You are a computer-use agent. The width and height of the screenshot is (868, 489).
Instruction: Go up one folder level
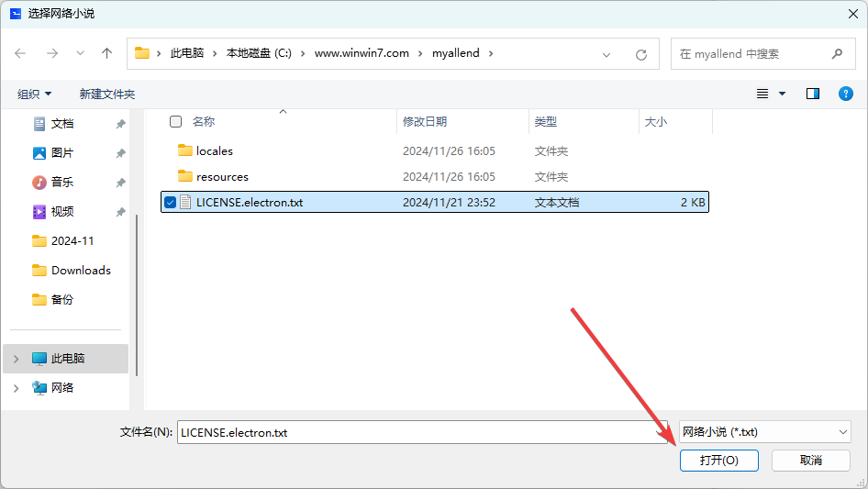coord(106,53)
